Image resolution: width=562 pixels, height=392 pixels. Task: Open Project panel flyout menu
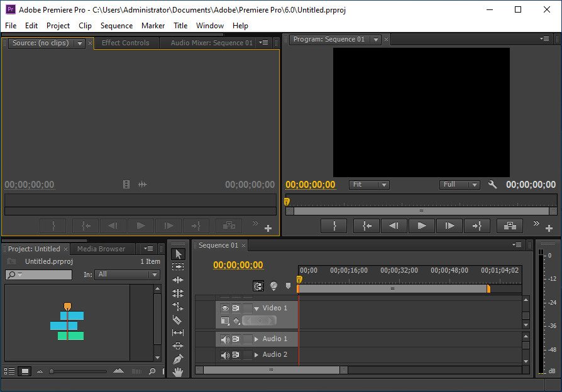(148, 248)
